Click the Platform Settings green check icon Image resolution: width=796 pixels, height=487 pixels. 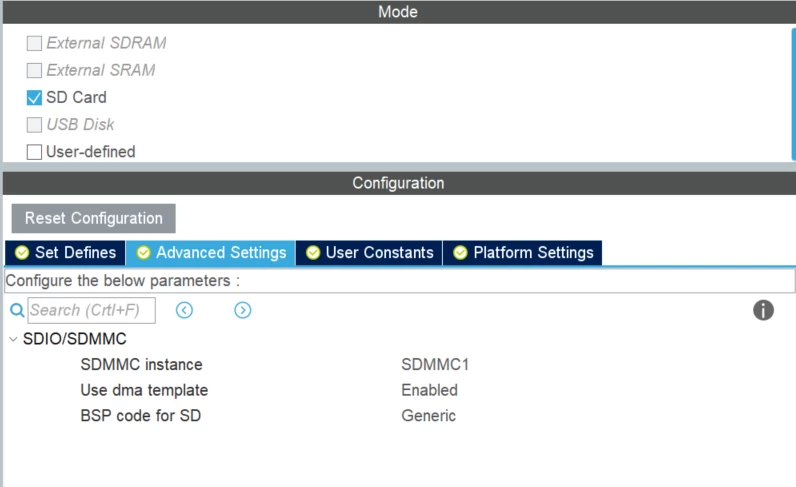click(x=460, y=252)
